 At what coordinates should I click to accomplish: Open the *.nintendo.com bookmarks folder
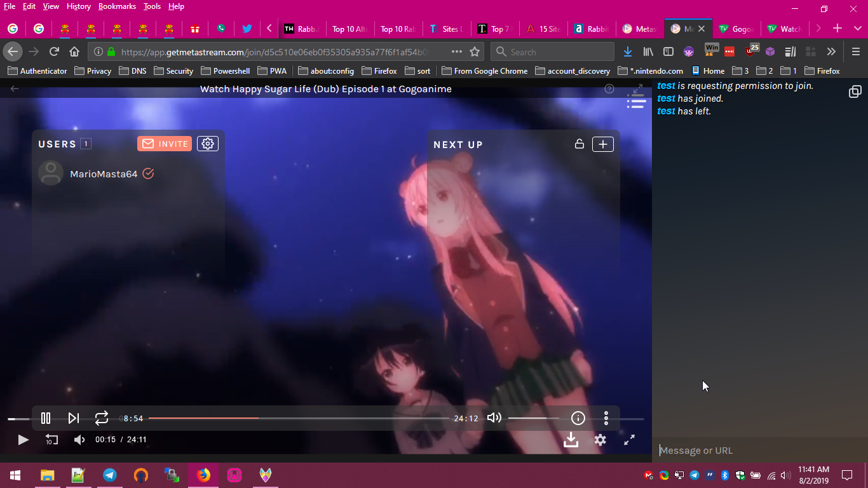point(650,71)
